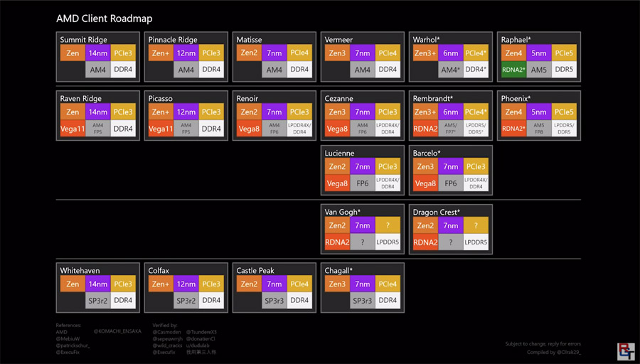Click the "Pinnacle Ridge" card heading
The width and height of the screenshot is (640, 364).
click(x=173, y=40)
